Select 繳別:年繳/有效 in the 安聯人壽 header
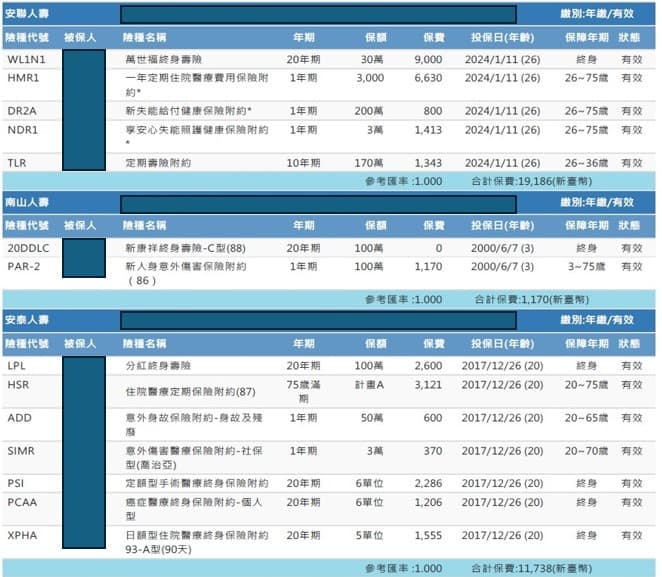The width and height of the screenshot is (662, 577). click(x=597, y=14)
